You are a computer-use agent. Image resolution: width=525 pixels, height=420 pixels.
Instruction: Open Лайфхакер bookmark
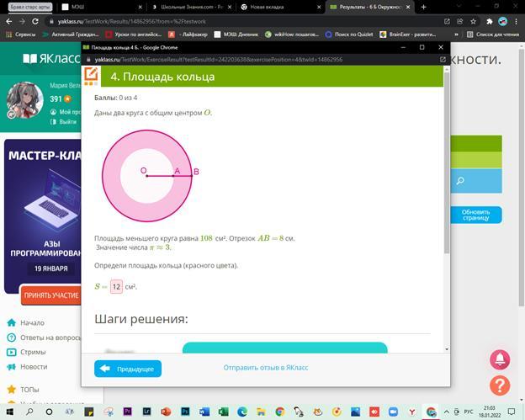pos(188,35)
